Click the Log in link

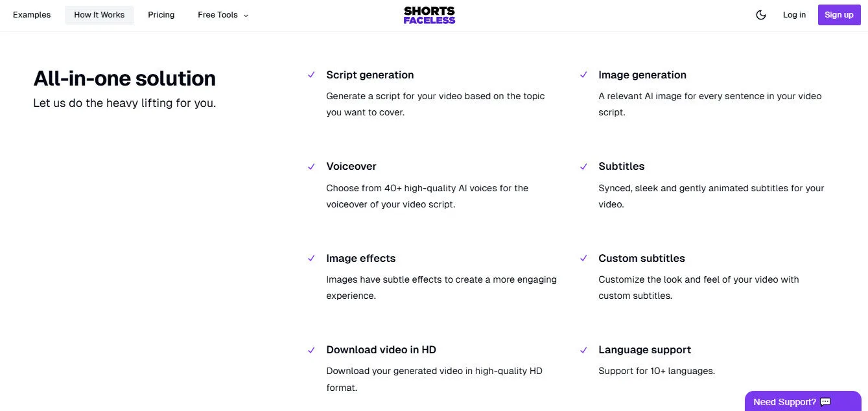(794, 14)
